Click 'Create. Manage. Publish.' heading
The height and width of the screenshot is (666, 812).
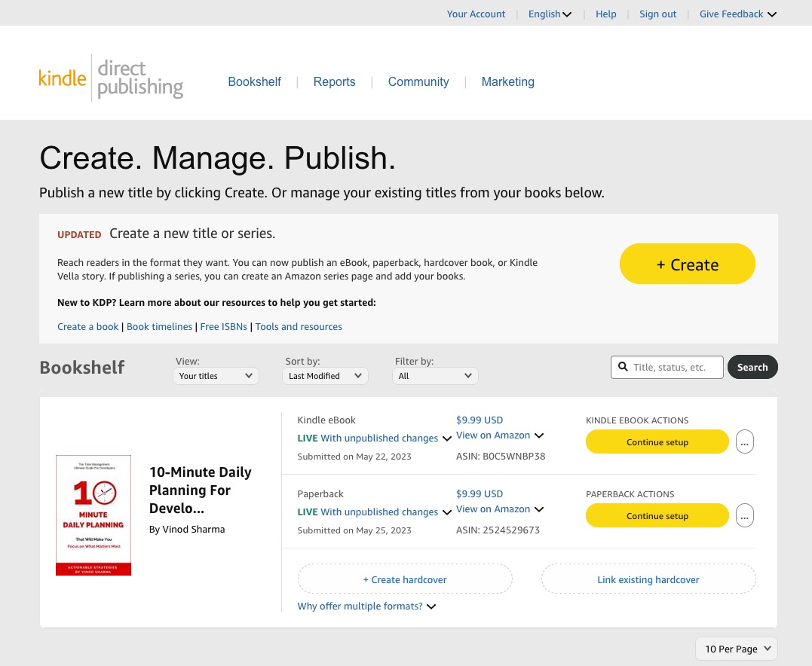coord(217,157)
